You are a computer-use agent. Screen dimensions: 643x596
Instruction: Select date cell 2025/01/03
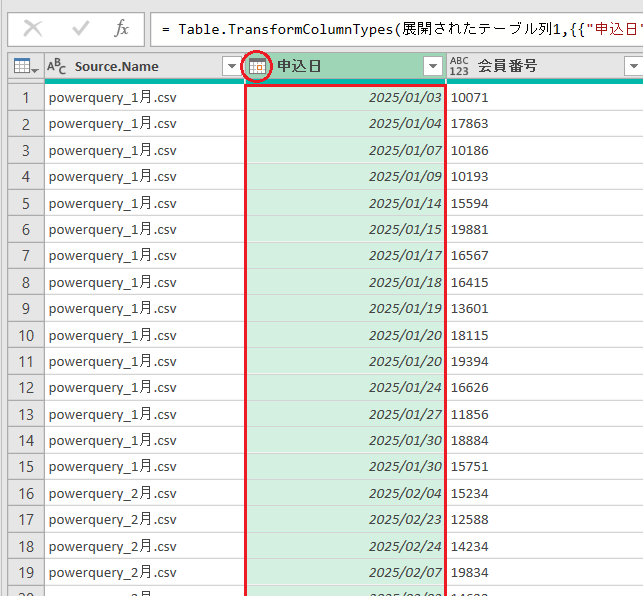(x=345, y=98)
